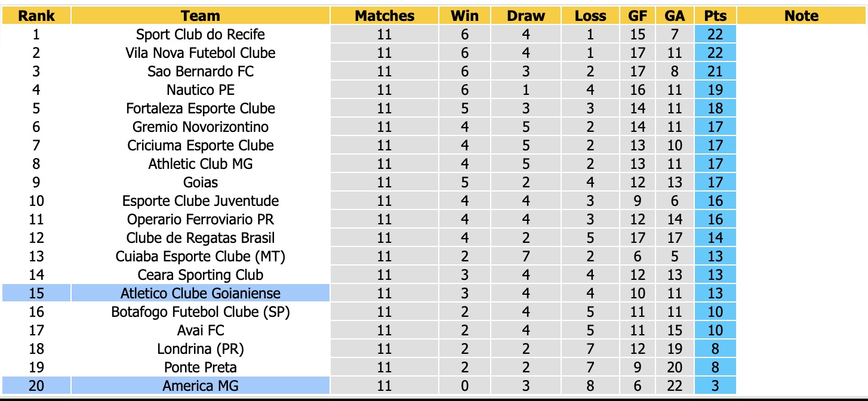Click the Rank column header
This screenshot has height=401, width=868.
pos(36,16)
